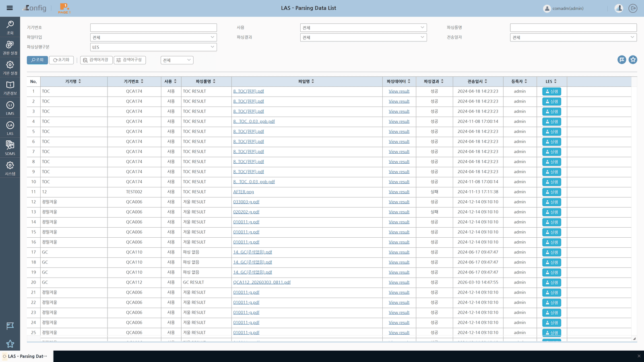Open 033003-g.pdf file link
The image size is (644, 362).
[x=246, y=202]
